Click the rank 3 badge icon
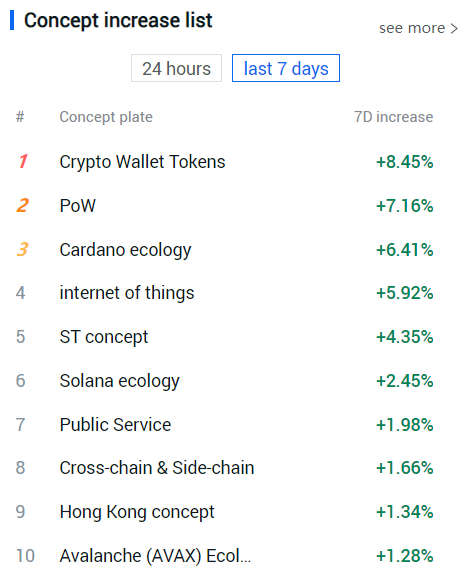The height and width of the screenshot is (584, 476). tap(23, 250)
